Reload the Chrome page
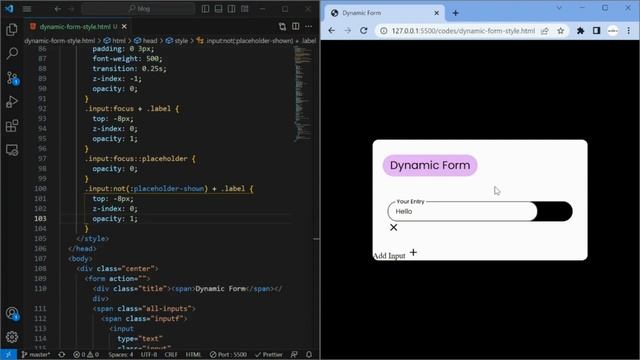Image resolution: width=640 pixels, height=360 pixels. pos(364,31)
